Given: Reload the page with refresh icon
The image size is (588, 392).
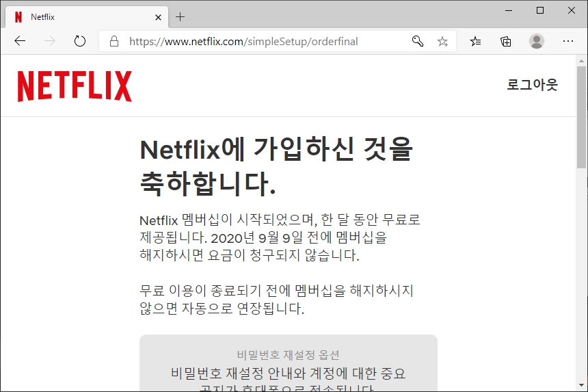Looking at the screenshot, I should [x=79, y=41].
